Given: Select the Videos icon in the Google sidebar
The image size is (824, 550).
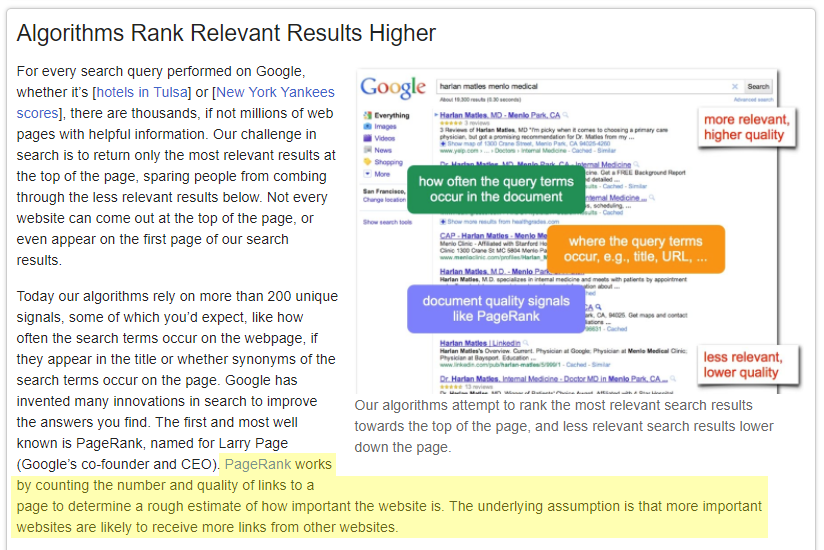Looking at the screenshot, I should click(367, 138).
